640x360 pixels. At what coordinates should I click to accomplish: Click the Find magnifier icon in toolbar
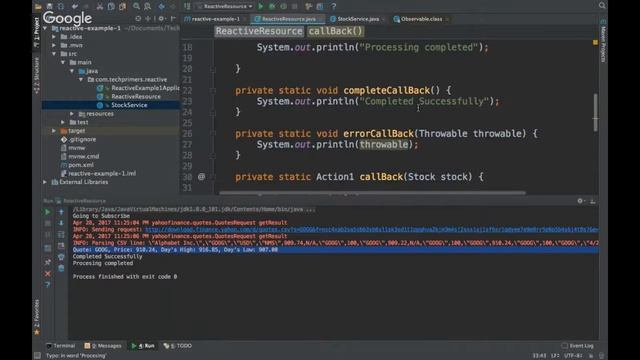136,6
